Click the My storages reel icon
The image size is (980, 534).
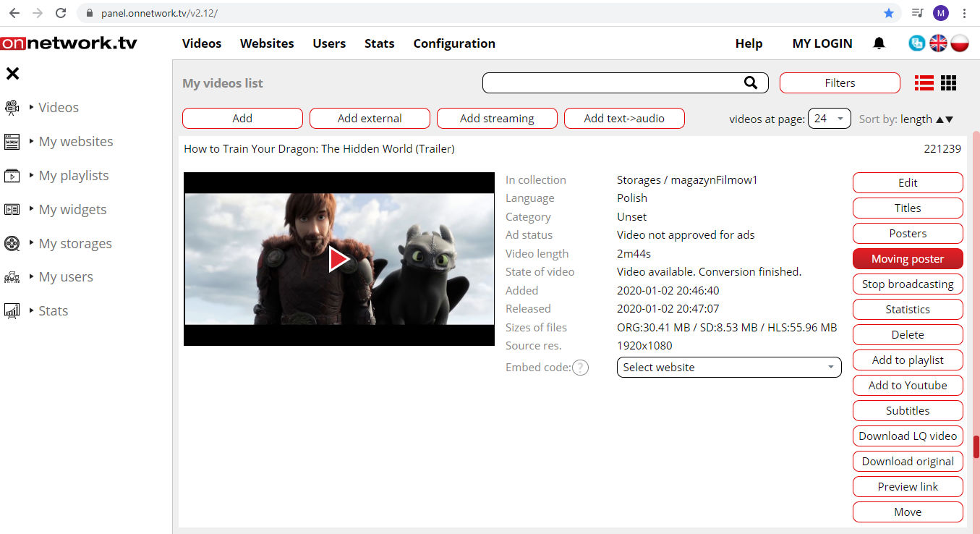(x=12, y=243)
